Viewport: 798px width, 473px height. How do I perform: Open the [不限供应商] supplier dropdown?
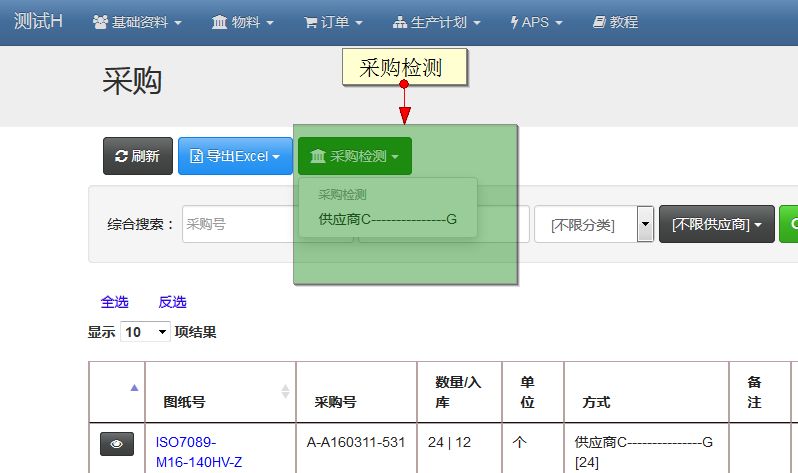point(716,224)
